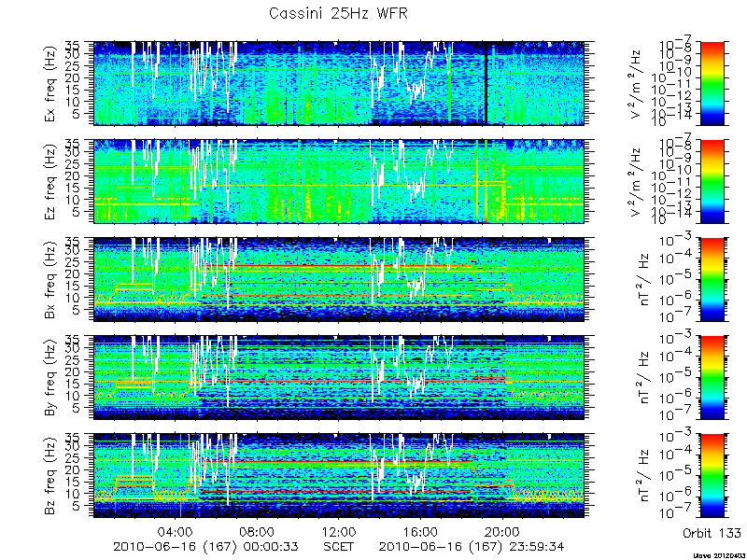Click the "16:00" time tick label
Viewport: 747px width, 560px height.
pos(421,531)
